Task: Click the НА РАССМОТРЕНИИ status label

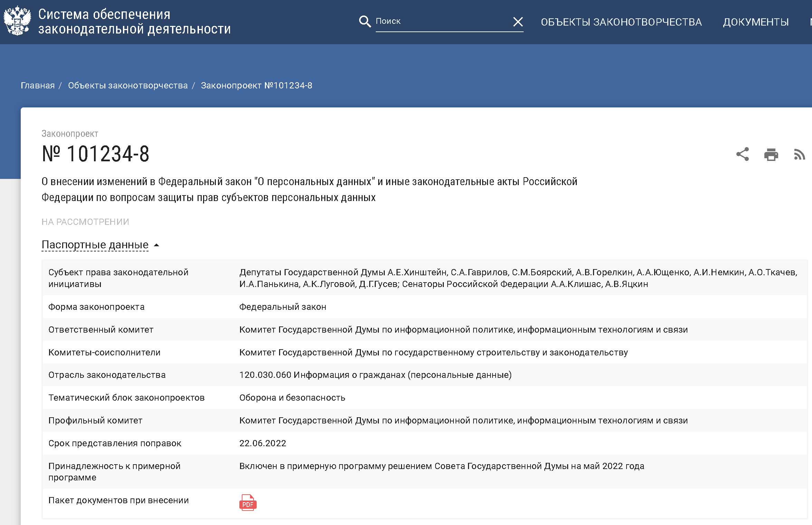Action: [x=85, y=222]
